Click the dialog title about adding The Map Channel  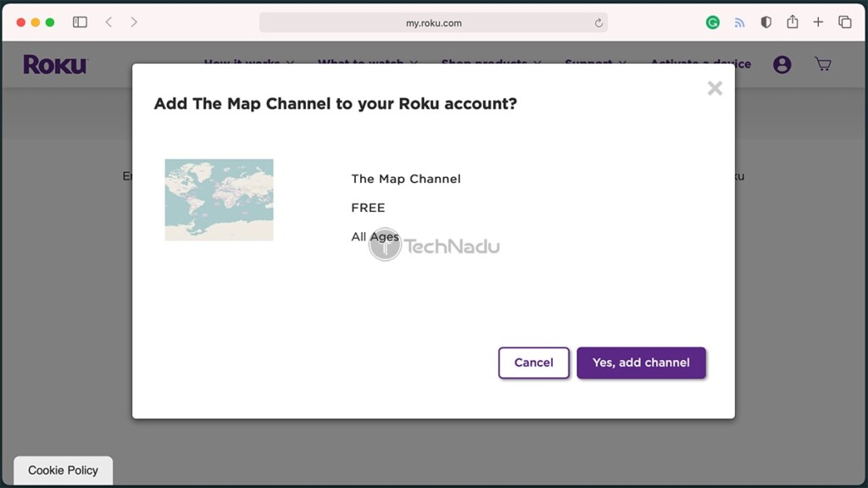(336, 104)
